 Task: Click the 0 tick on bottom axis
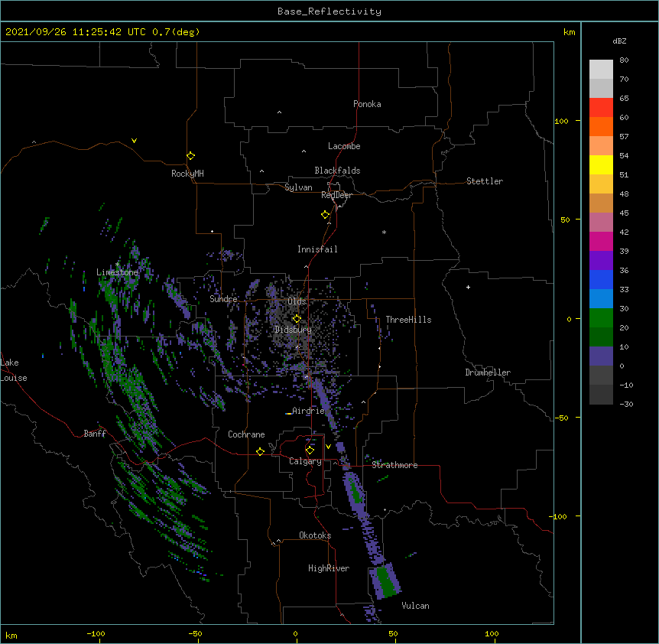(295, 633)
